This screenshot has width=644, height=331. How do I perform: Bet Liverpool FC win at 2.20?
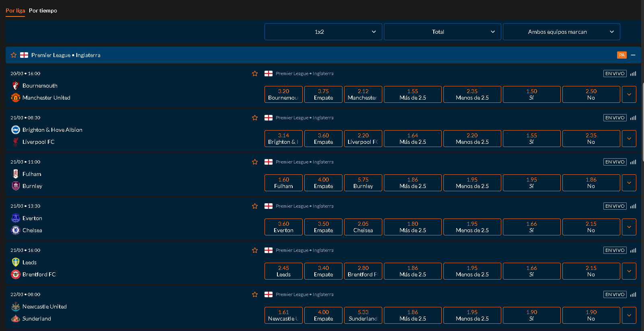pos(363,139)
